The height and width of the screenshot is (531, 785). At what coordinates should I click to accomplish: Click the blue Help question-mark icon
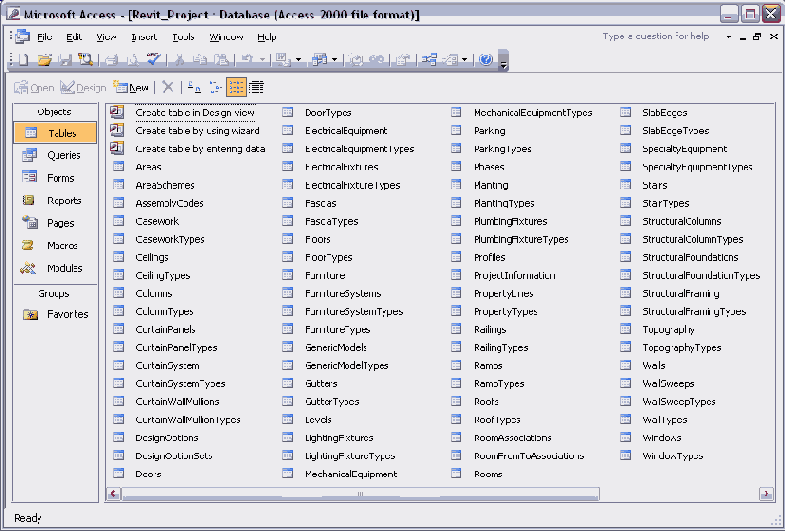(x=486, y=60)
